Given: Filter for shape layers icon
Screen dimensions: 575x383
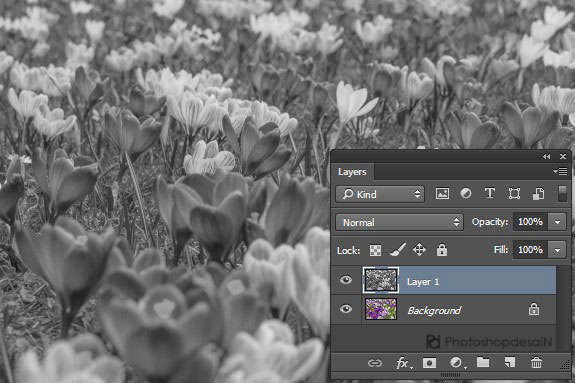Looking at the screenshot, I should pos(514,193).
